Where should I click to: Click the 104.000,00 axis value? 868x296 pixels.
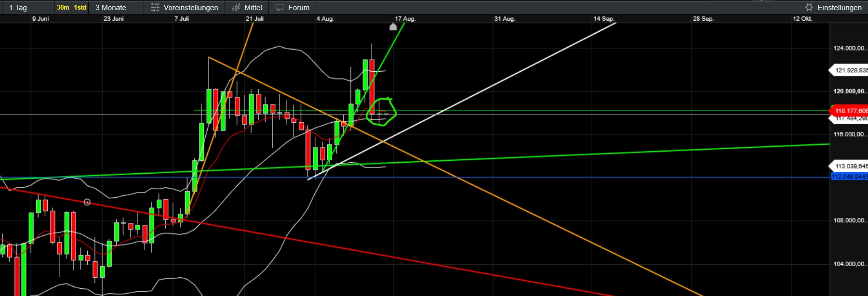850,264
